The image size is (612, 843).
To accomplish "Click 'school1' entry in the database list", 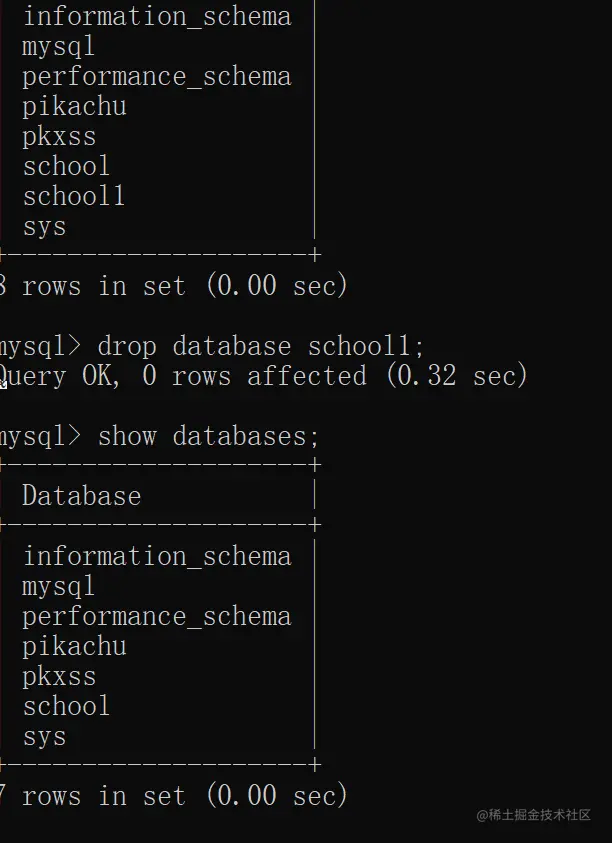I will (74, 196).
